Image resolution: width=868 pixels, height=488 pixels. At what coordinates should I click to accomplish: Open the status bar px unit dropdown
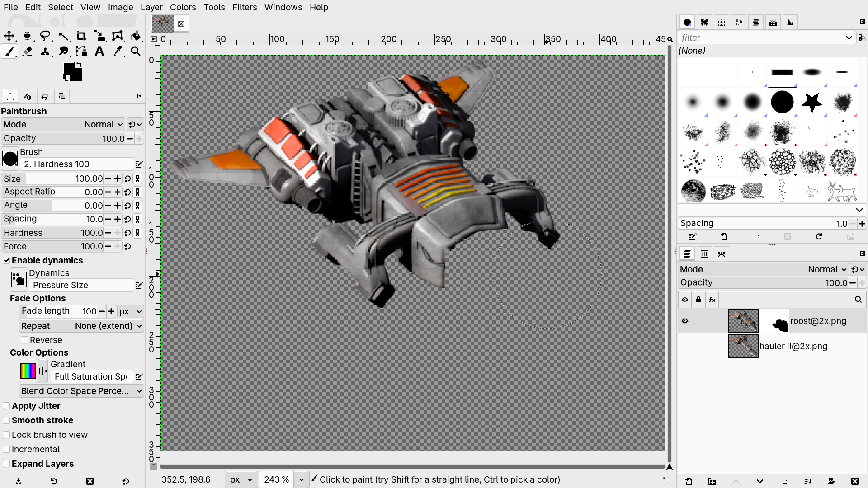241,479
